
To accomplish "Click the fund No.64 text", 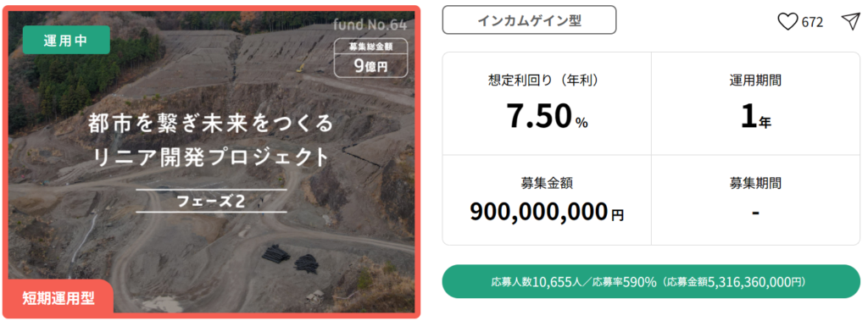I will point(370,25).
